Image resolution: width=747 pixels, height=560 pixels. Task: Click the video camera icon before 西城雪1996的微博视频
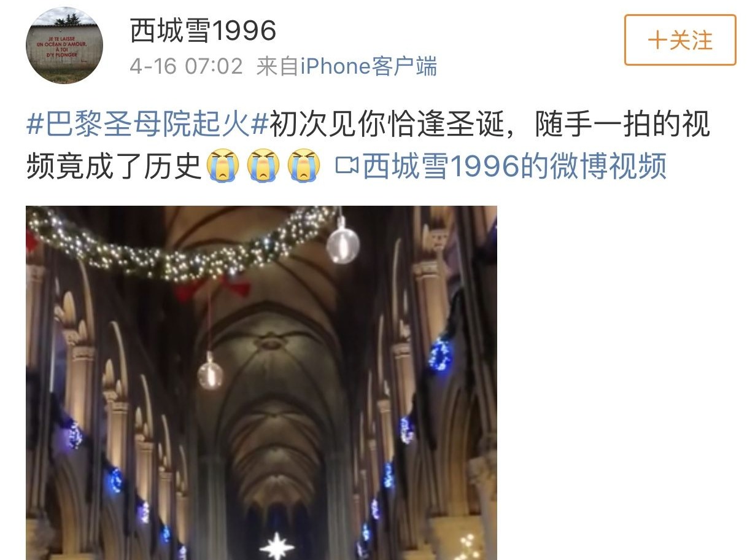click(x=347, y=166)
